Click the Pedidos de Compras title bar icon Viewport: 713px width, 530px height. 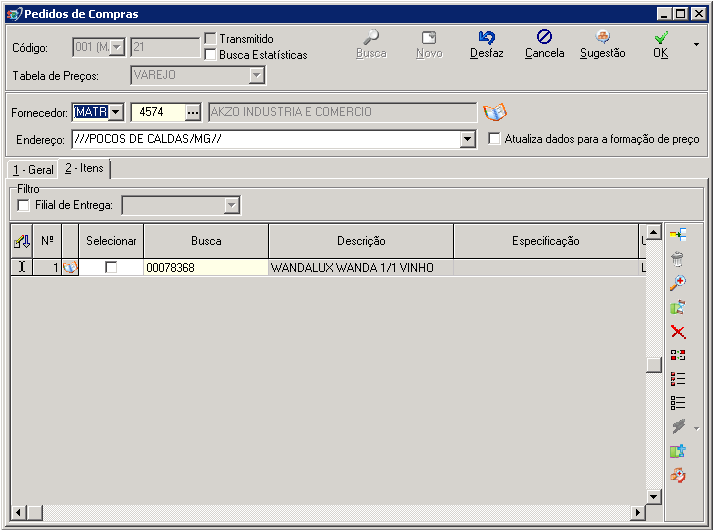(14, 14)
